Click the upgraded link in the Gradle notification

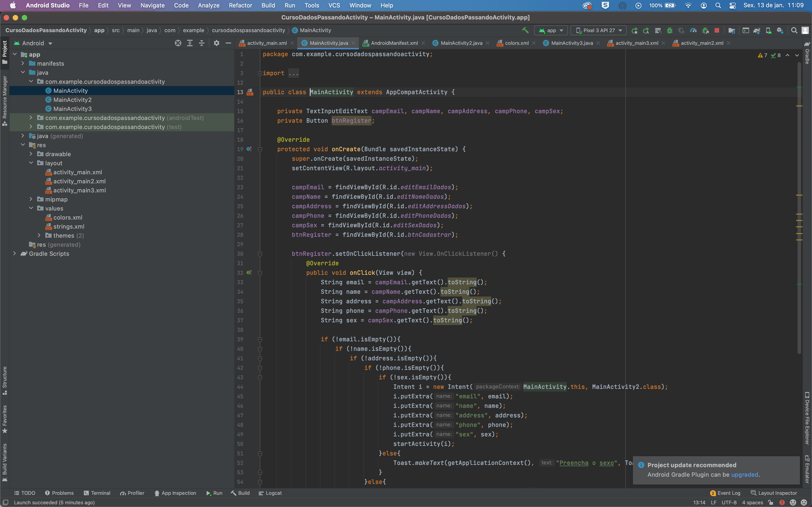pyautogui.click(x=746, y=474)
